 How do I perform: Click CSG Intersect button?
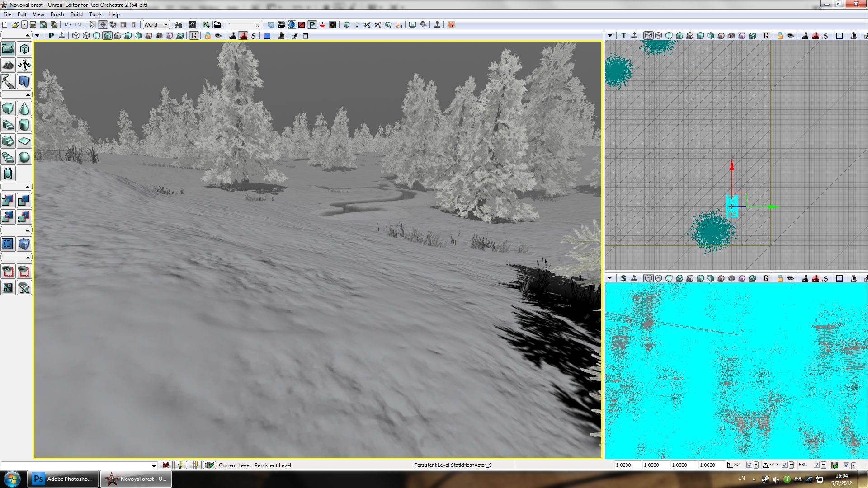click(x=8, y=217)
